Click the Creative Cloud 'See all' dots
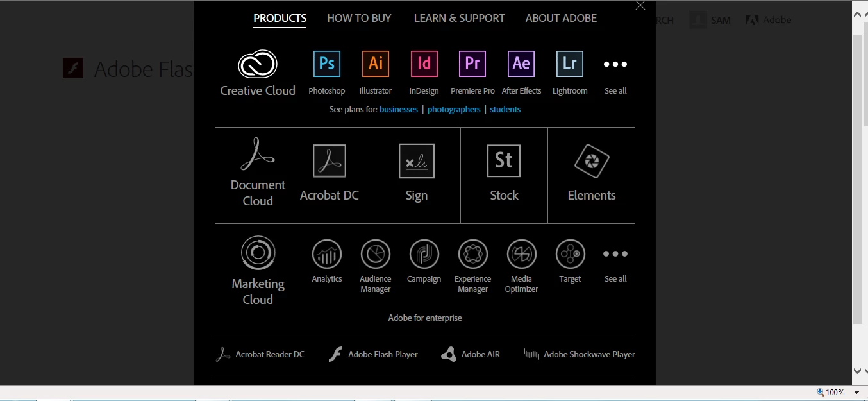Image resolution: width=868 pixels, height=401 pixels. [615, 64]
